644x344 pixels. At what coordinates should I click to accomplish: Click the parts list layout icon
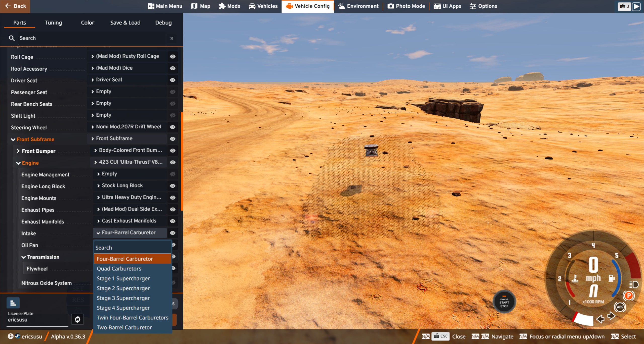13,303
